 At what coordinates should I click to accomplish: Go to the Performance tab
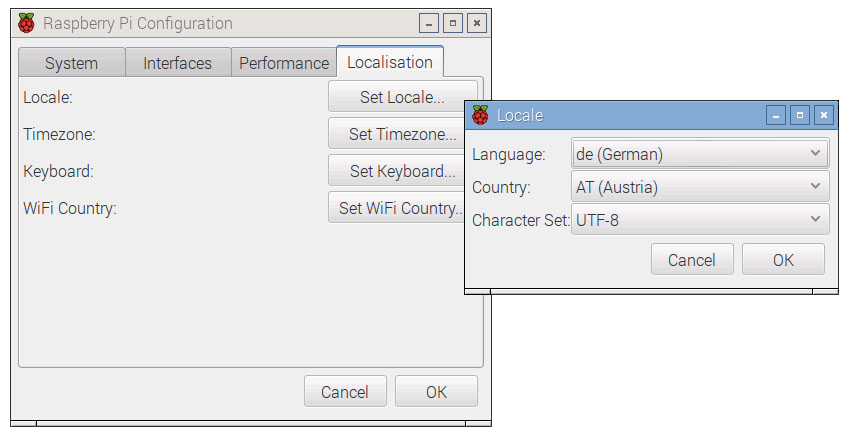(x=283, y=63)
